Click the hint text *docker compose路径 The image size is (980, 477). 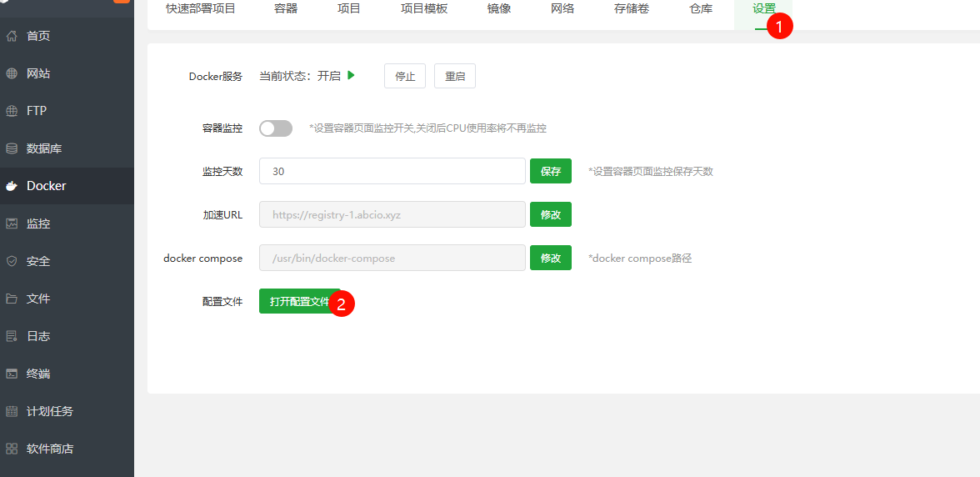pos(640,259)
